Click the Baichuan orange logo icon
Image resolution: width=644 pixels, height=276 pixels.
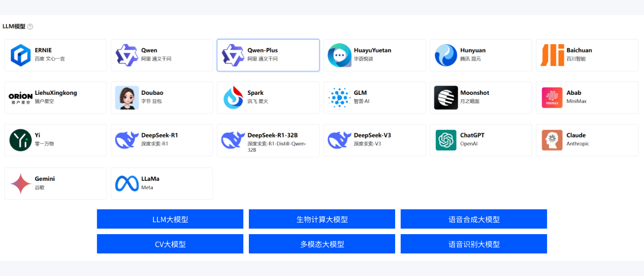point(552,55)
